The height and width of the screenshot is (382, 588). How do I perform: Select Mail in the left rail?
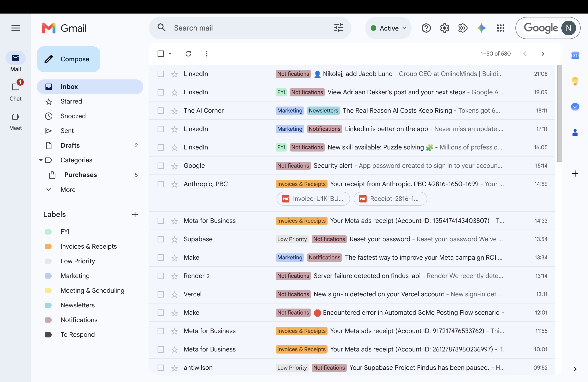click(16, 62)
